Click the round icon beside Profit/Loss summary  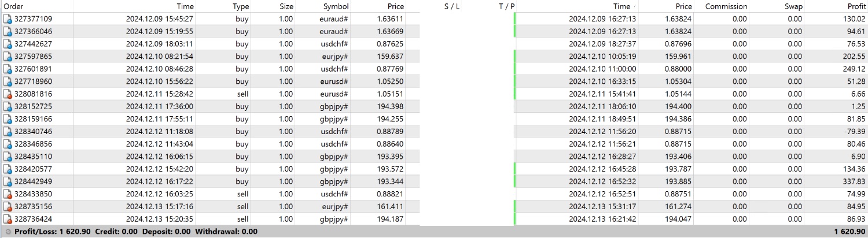[x=8, y=232]
